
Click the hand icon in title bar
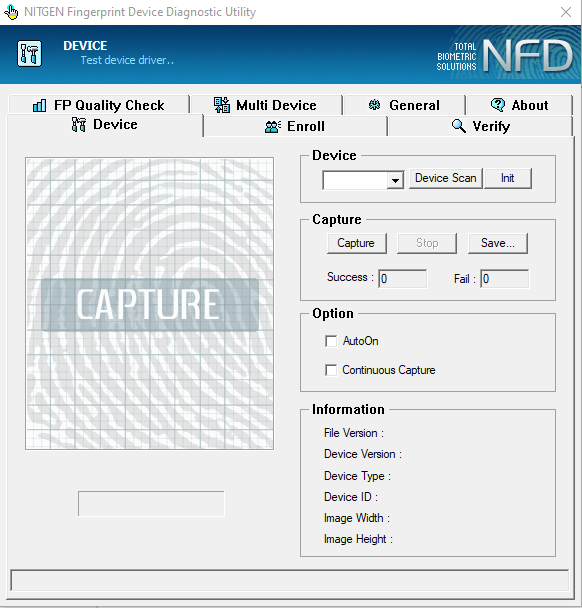(x=11, y=12)
